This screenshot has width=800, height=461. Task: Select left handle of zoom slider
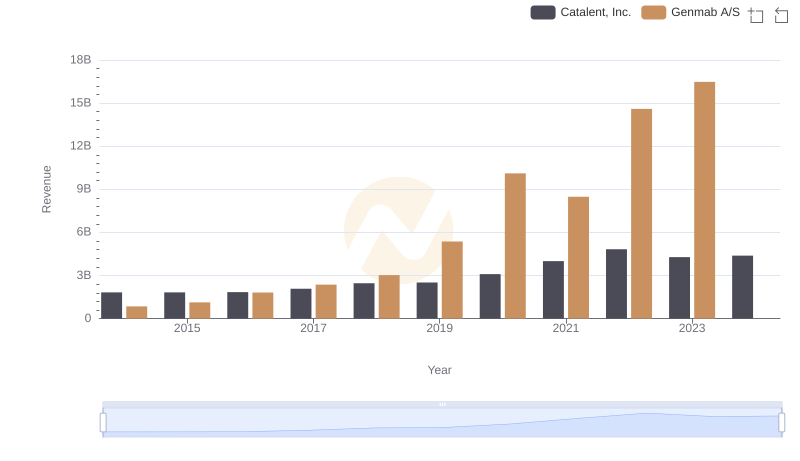pyautogui.click(x=103, y=423)
